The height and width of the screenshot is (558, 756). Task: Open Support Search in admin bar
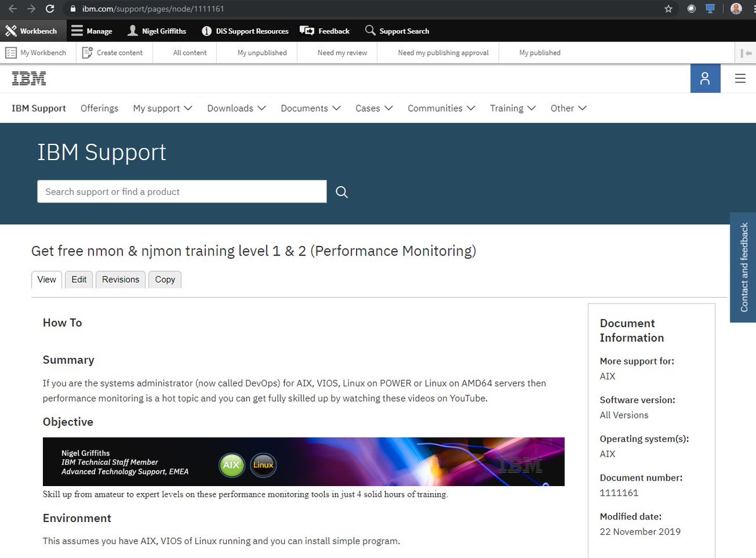pyautogui.click(x=398, y=31)
